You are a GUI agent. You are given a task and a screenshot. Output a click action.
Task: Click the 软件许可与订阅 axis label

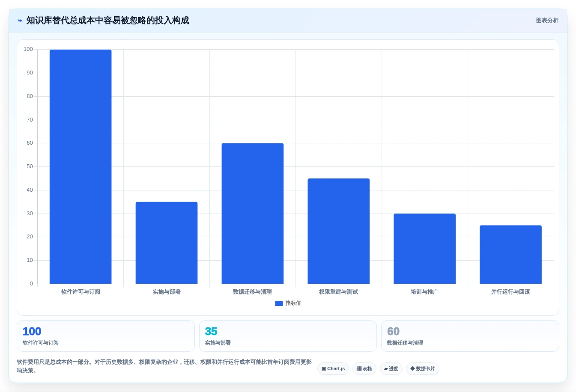click(81, 292)
